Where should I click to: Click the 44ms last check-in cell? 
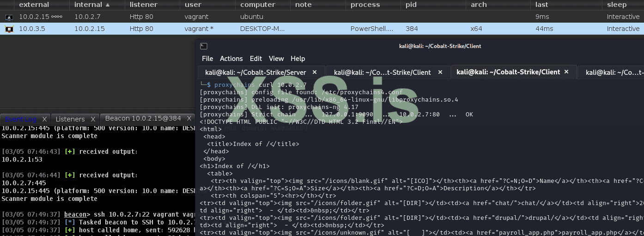tap(544, 29)
